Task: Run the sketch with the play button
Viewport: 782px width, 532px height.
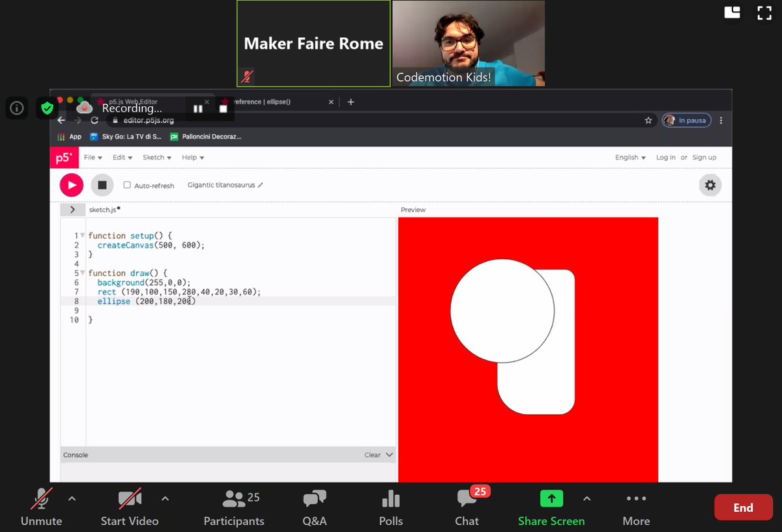Action: [72, 185]
